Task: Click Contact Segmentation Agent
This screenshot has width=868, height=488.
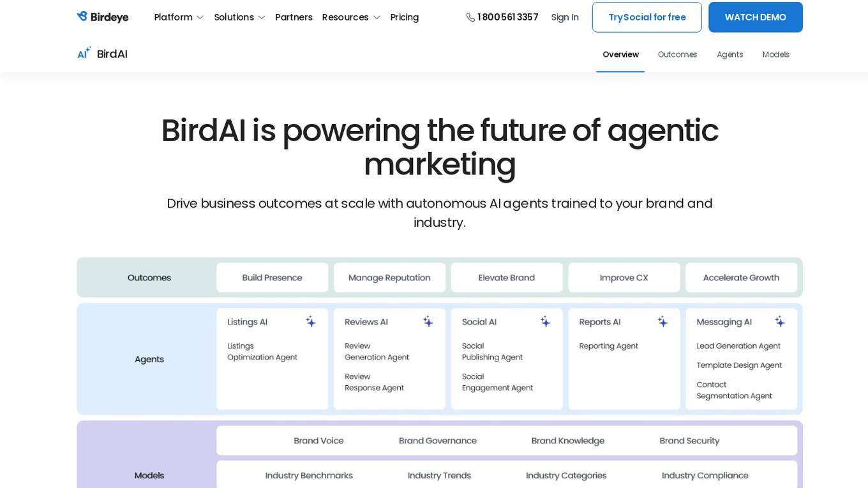Action: 735,390
